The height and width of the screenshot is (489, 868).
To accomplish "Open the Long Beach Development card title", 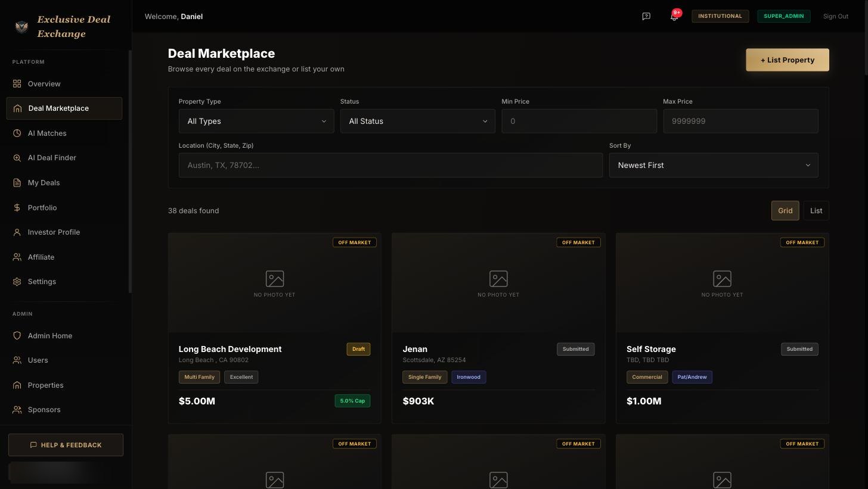I will (230, 349).
